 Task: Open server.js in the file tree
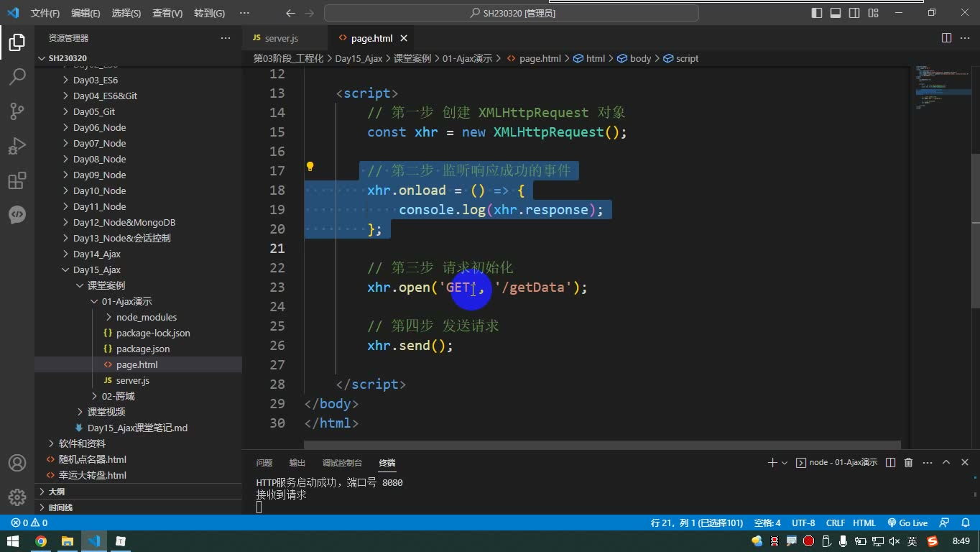pyautogui.click(x=133, y=380)
